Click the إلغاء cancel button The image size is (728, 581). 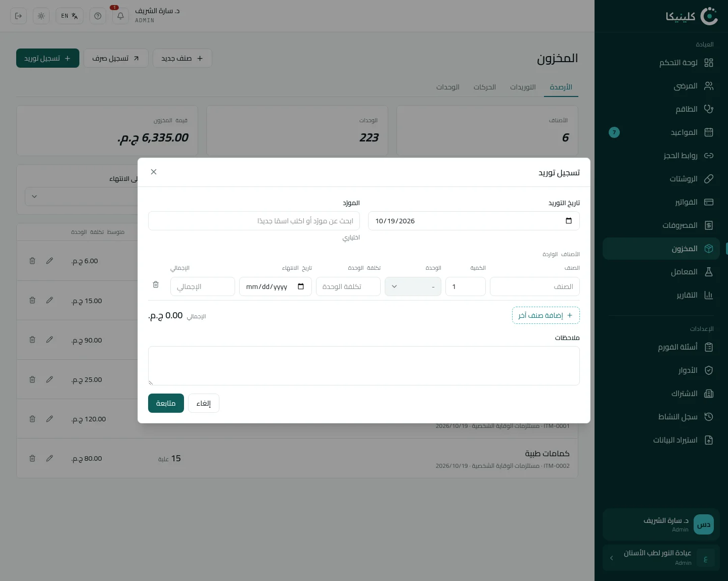tap(204, 403)
